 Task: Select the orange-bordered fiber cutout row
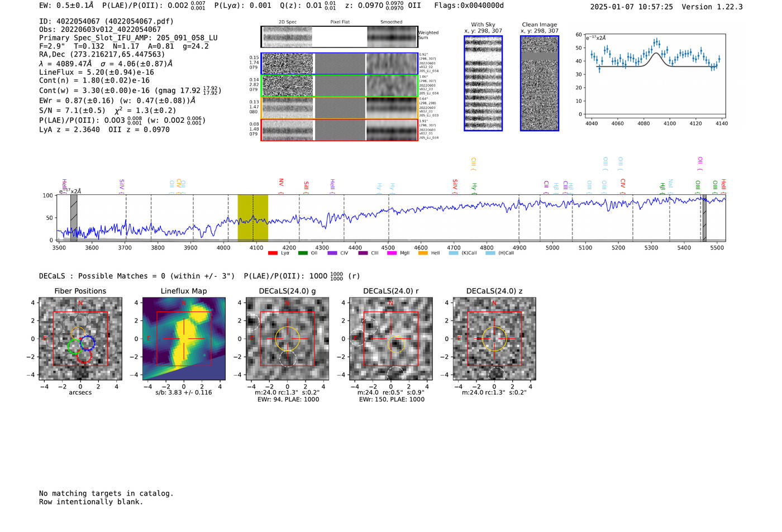click(x=339, y=108)
